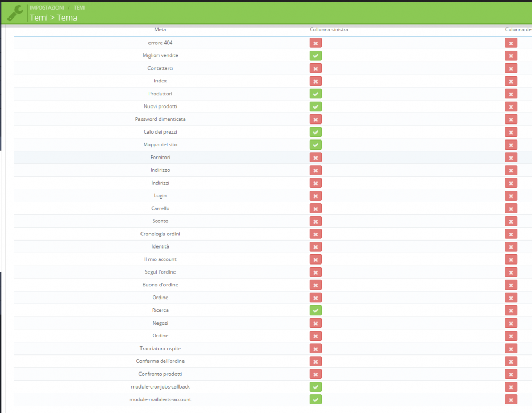
Task: Disable left column for Mappa del sito
Action: tap(315, 145)
